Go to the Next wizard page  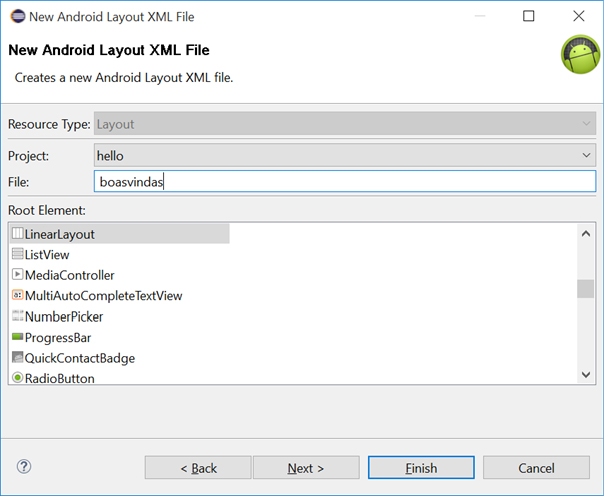coord(306,468)
